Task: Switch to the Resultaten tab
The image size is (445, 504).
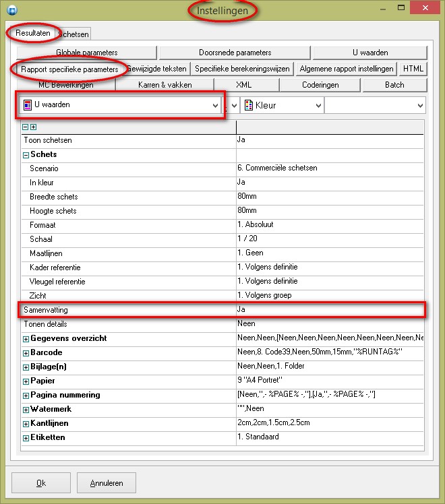Action: (33, 33)
